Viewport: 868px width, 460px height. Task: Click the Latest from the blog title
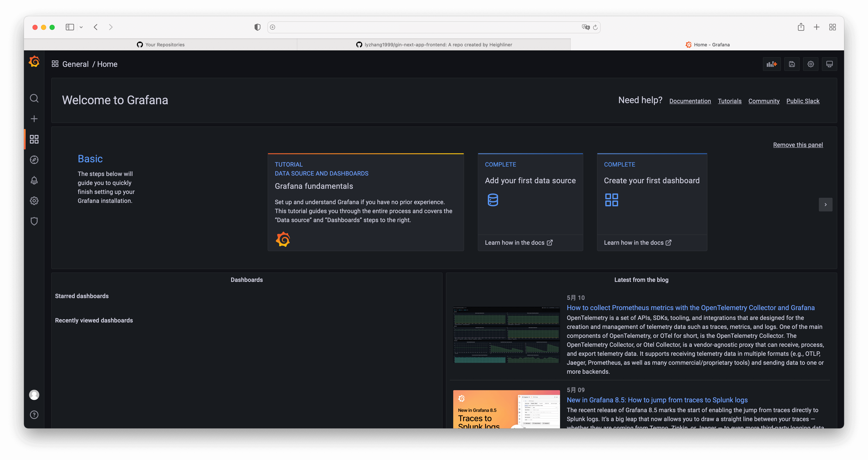click(x=641, y=280)
